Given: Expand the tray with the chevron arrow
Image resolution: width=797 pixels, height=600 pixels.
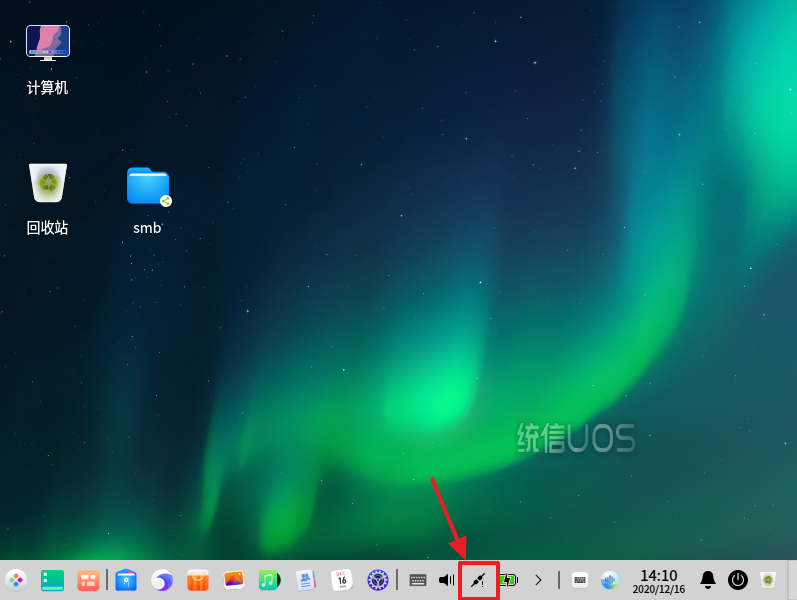Looking at the screenshot, I should tap(538, 579).
